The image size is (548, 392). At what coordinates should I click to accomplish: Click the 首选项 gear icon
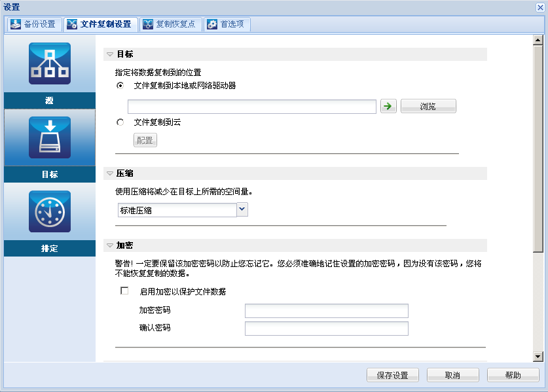coord(211,24)
